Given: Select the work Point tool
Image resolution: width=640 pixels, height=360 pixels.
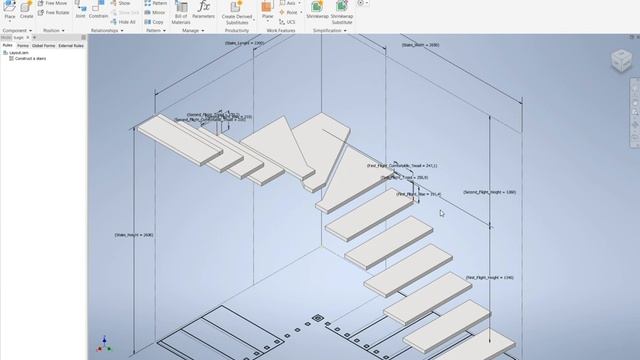Looking at the screenshot, I should tap(289, 13).
